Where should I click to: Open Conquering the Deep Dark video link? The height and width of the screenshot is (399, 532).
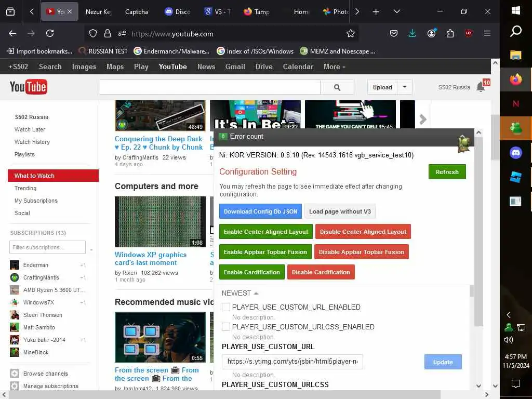click(158, 143)
